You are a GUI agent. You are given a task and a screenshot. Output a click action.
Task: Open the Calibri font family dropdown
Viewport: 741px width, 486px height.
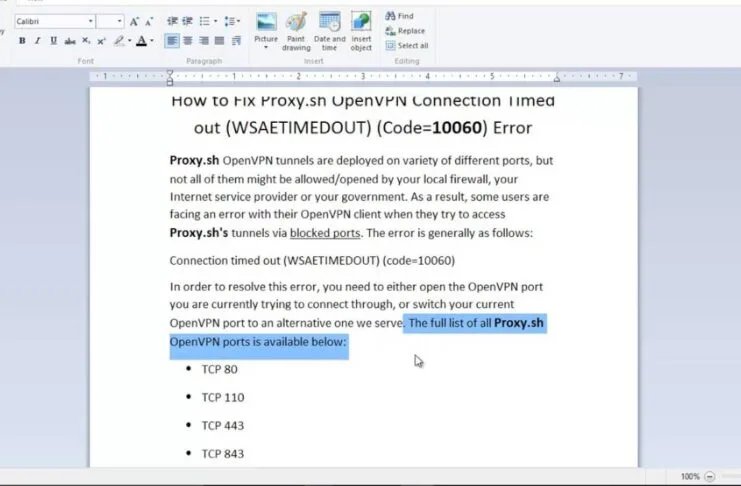tap(90, 21)
